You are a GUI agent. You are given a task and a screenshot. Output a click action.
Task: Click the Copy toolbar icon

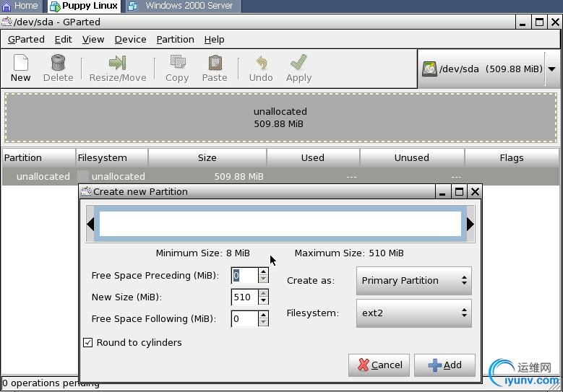[177, 62]
